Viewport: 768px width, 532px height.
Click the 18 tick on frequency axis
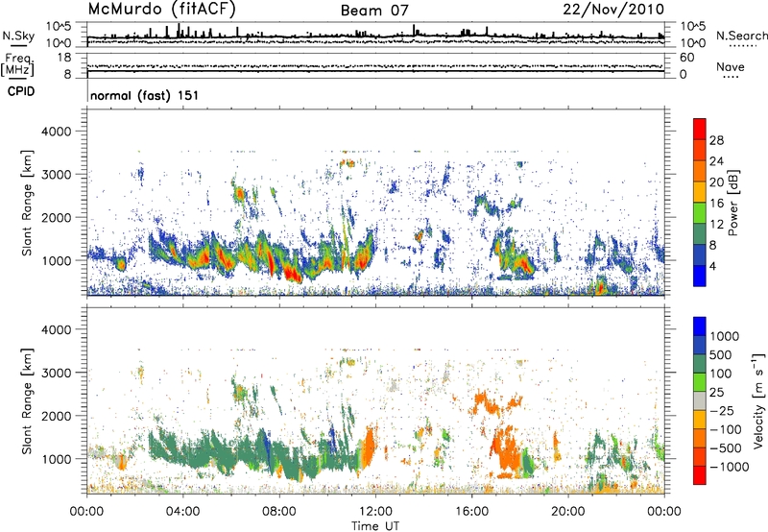(64, 58)
